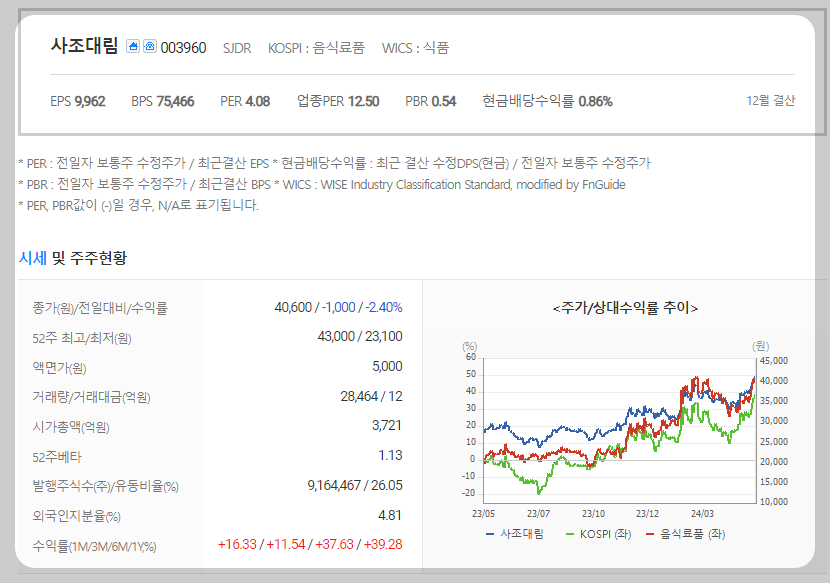Screen dimensions: 830x583
Task: Click the 현금배당수익률 0.86% value
Action: pos(547,101)
